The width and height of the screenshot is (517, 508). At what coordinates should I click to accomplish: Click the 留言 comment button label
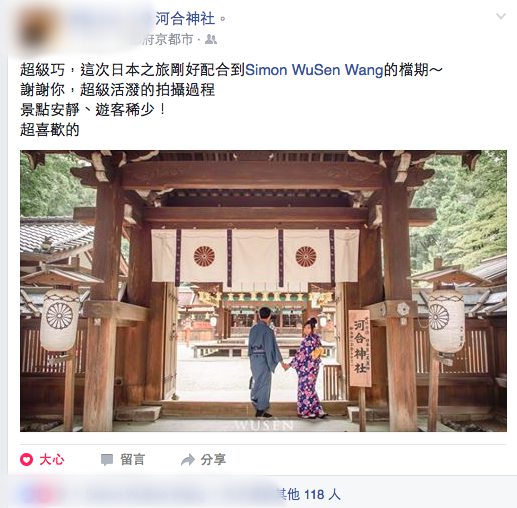(132, 460)
